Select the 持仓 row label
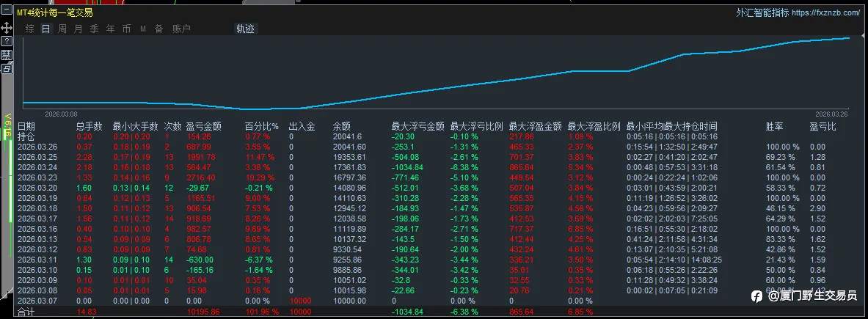This screenshot has width=868, height=319. click(26, 136)
